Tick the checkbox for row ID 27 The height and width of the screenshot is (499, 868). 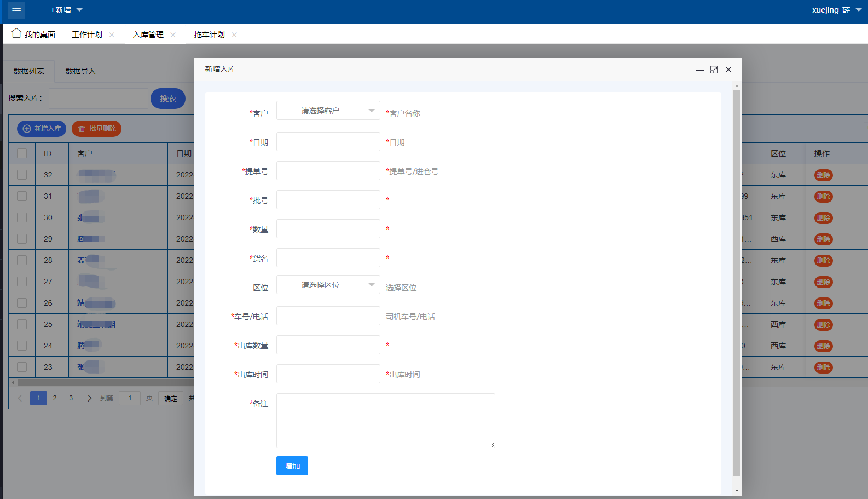22,282
